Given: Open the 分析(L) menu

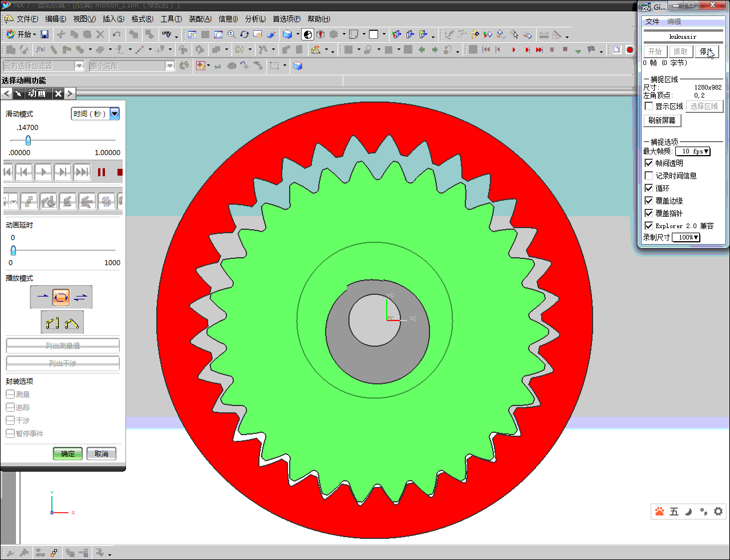Looking at the screenshot, I should click(255, 19).
